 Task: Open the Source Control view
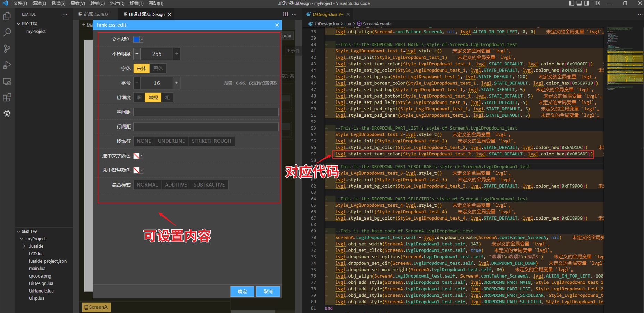tap(7, 49)
